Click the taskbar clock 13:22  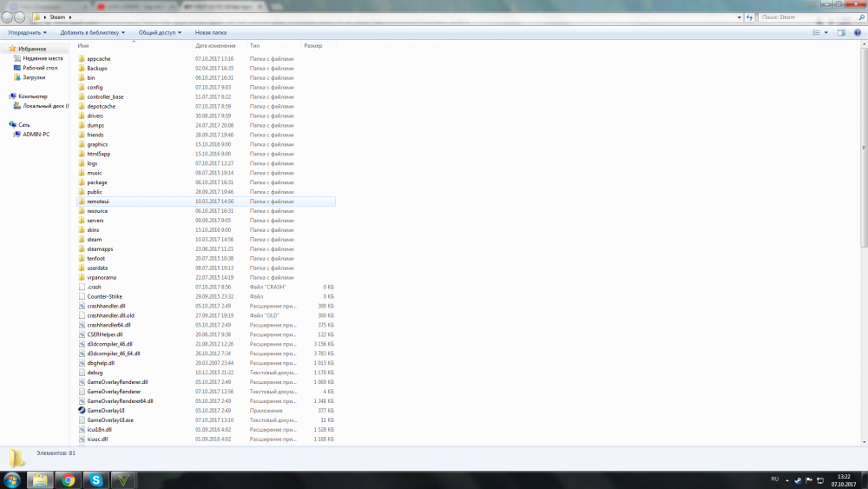pos(844,476)
